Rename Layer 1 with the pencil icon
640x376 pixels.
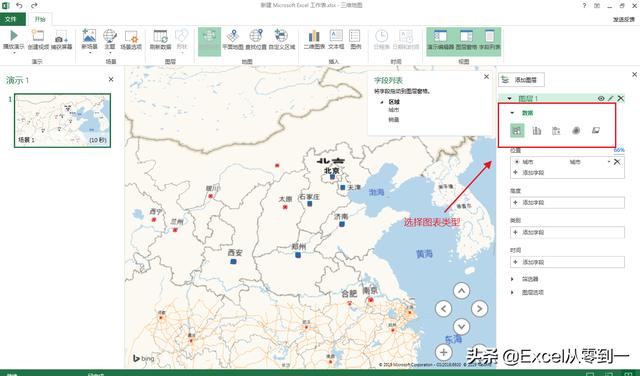click(611, 98)
